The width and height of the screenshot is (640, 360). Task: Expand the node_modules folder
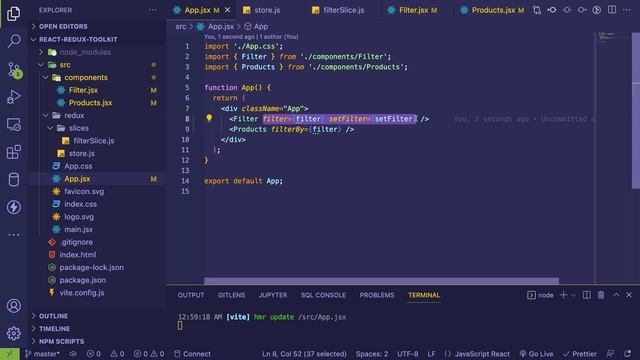pos(97,52)
